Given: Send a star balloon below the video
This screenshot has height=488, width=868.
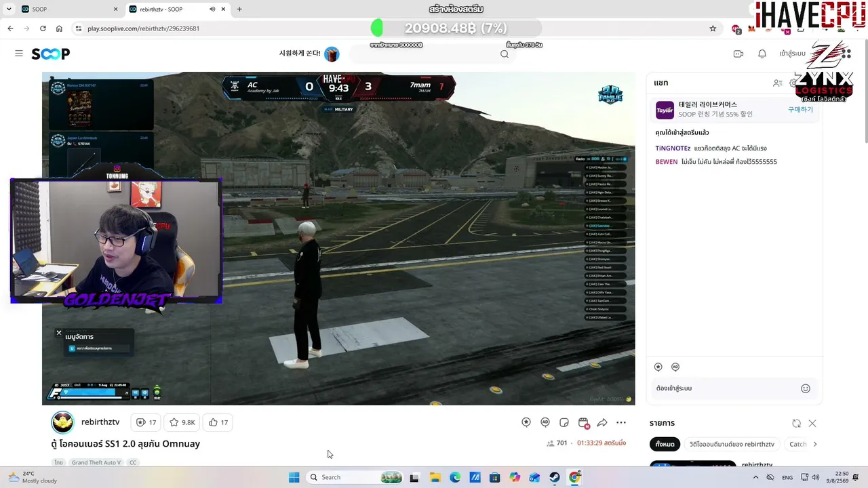Looking at the screenshot, I should tap(526, 422).
